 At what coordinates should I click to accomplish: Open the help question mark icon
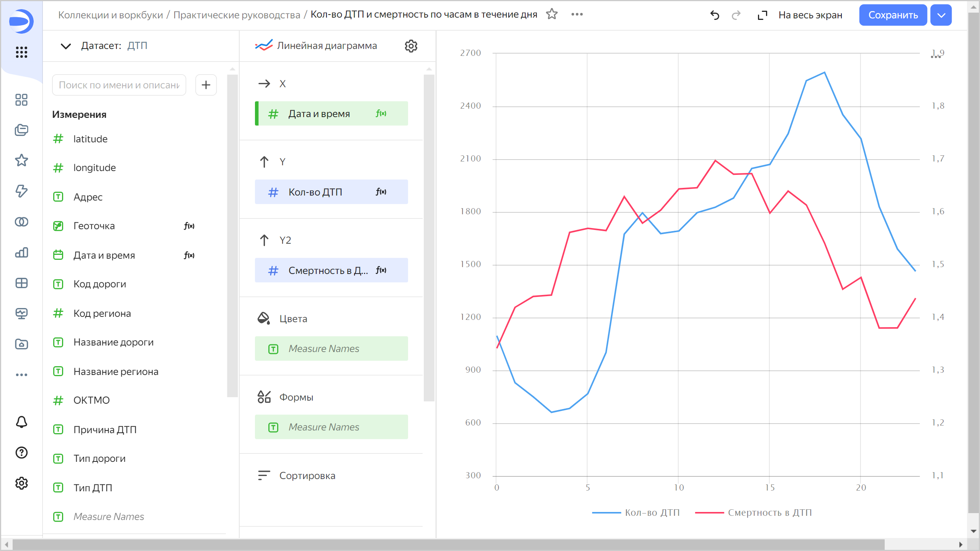(21, 453)
